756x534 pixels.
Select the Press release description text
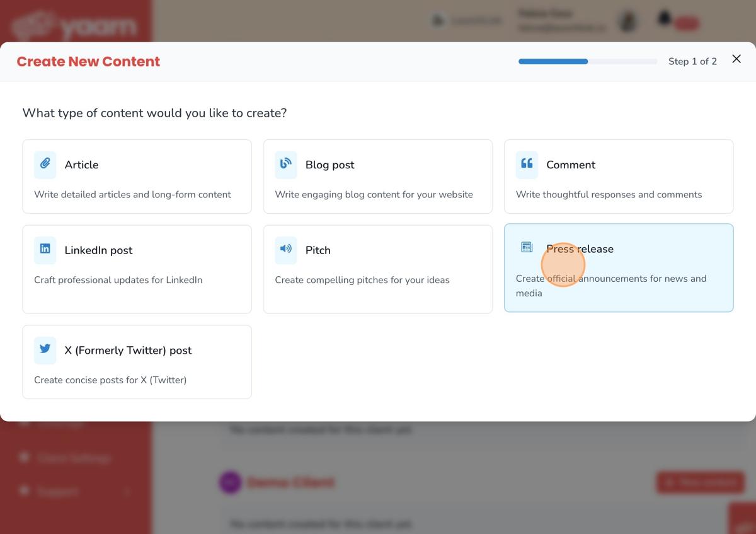click(610, 286)
